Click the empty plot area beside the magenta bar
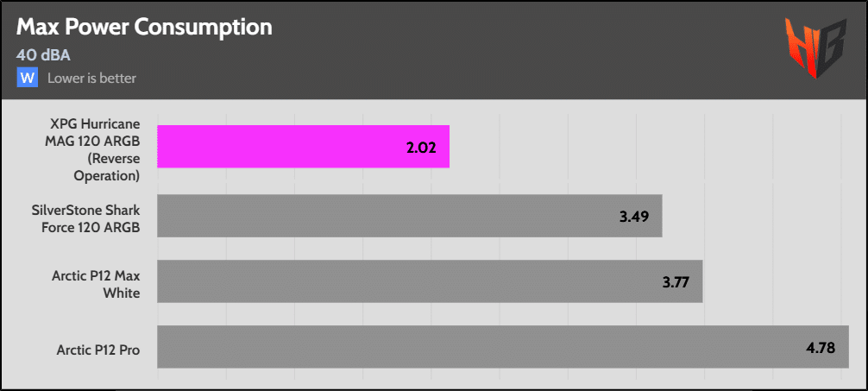The width and height of the screenshot is (868, 391). point(647,147)
